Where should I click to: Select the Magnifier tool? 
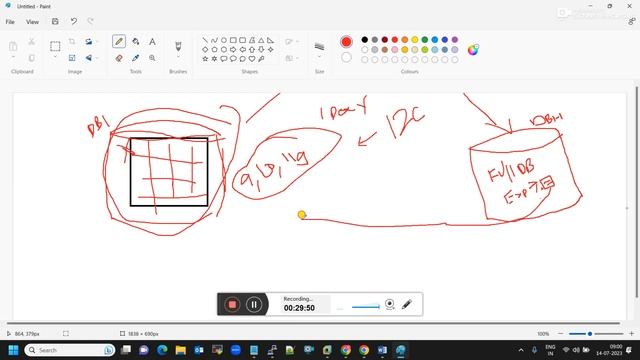pos(152,58)
